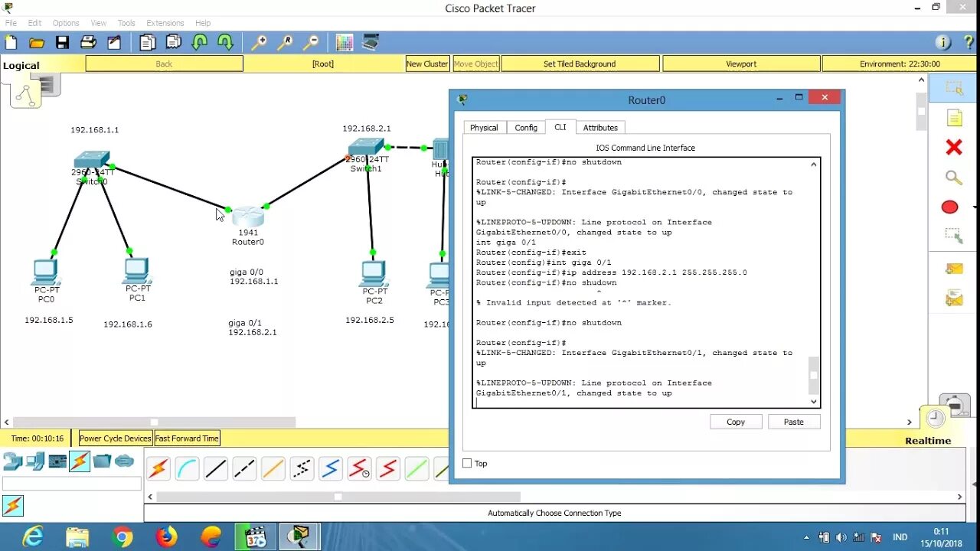Select the Place Note tool
The height and width of the screenshot is (551, 980).
954,118
